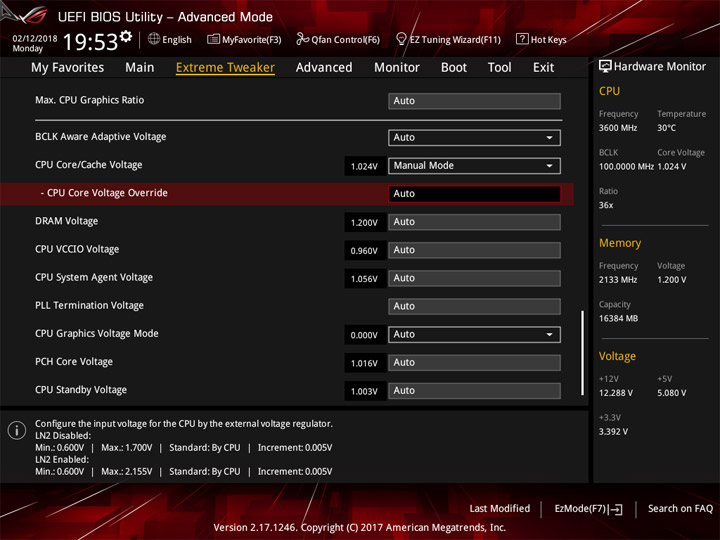
Task: Click CPU System Agent Voltage Auto field
Action: (474, 278)
